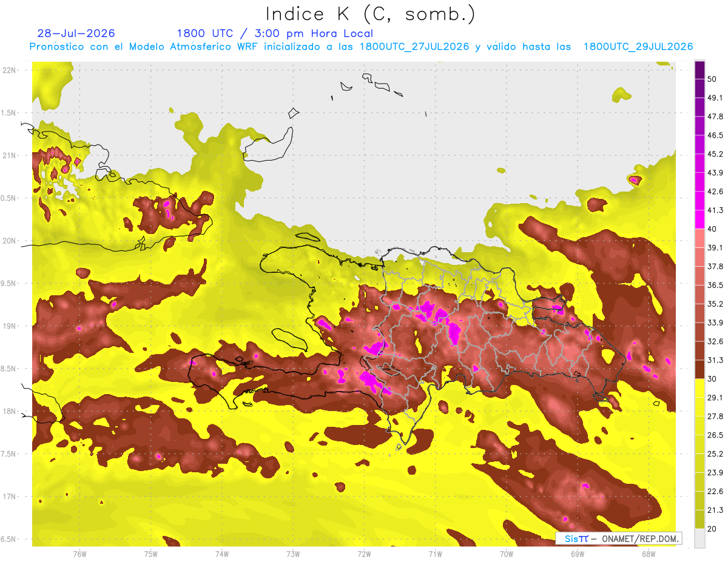Click the "20" color scale label
728x562 pixels.
click(712, 529)
